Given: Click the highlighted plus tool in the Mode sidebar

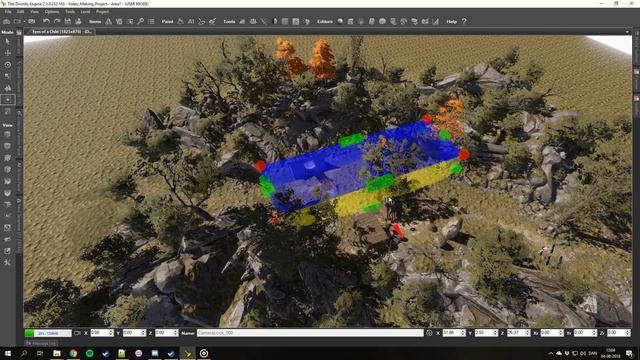Looking at the screenshot, I should tap(8, 99).
